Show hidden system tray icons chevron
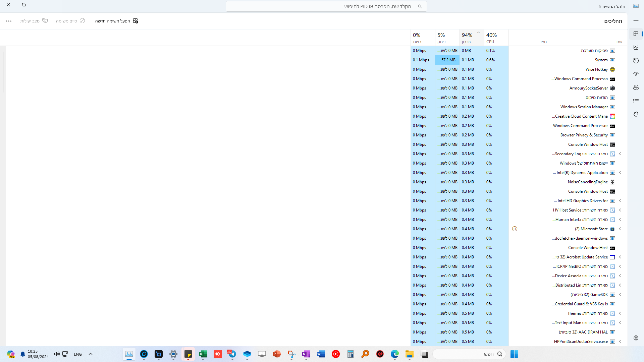Screen dimensions: 644x362 point(91,354)
